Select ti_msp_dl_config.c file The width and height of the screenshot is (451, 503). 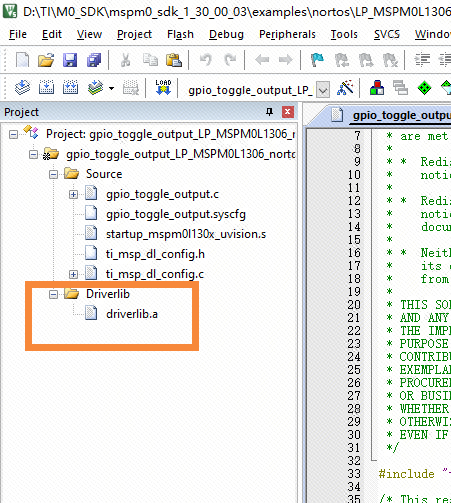tap(155, 274)
